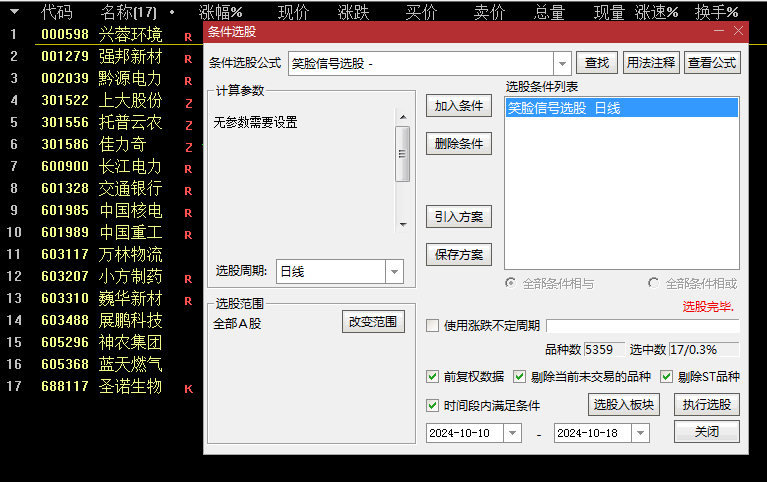Select stock 603117 万林物流
767x482 pixels.
[x=101, y=254]
